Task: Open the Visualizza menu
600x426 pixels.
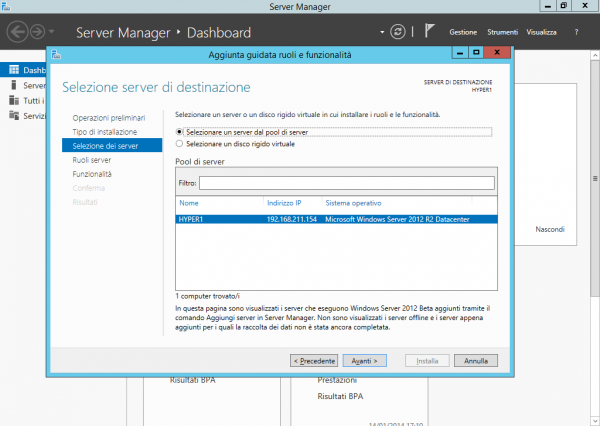Action: tap(541, 32)
